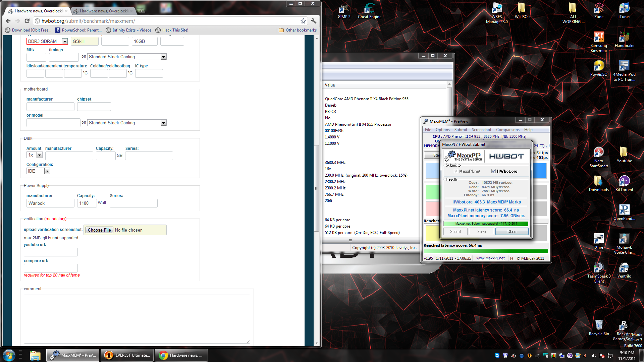Switch to second Hardware news tab

pos(103,11)
